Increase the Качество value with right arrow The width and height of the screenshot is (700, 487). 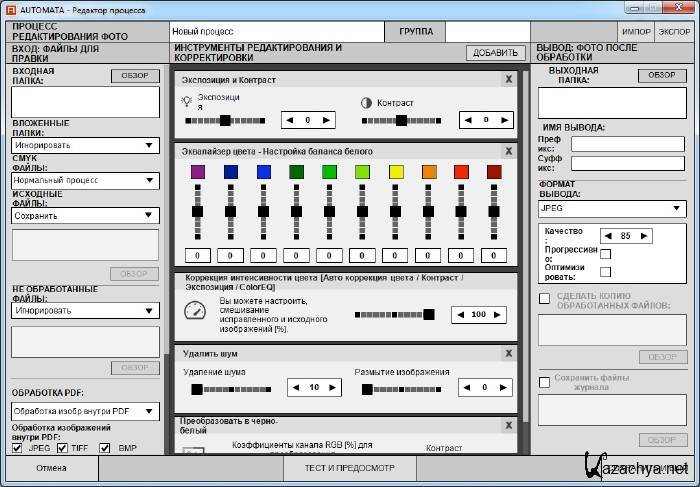point(645,236)
